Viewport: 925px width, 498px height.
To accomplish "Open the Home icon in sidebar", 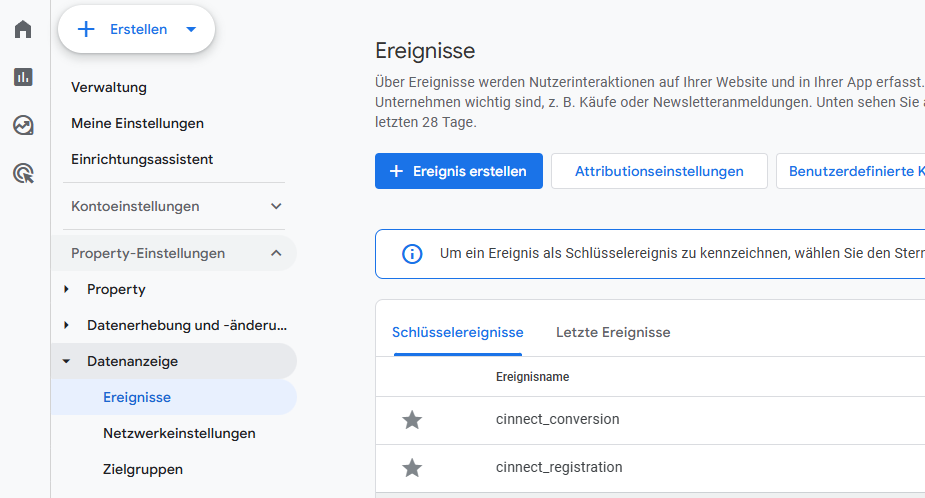I will tap(23, 29).
